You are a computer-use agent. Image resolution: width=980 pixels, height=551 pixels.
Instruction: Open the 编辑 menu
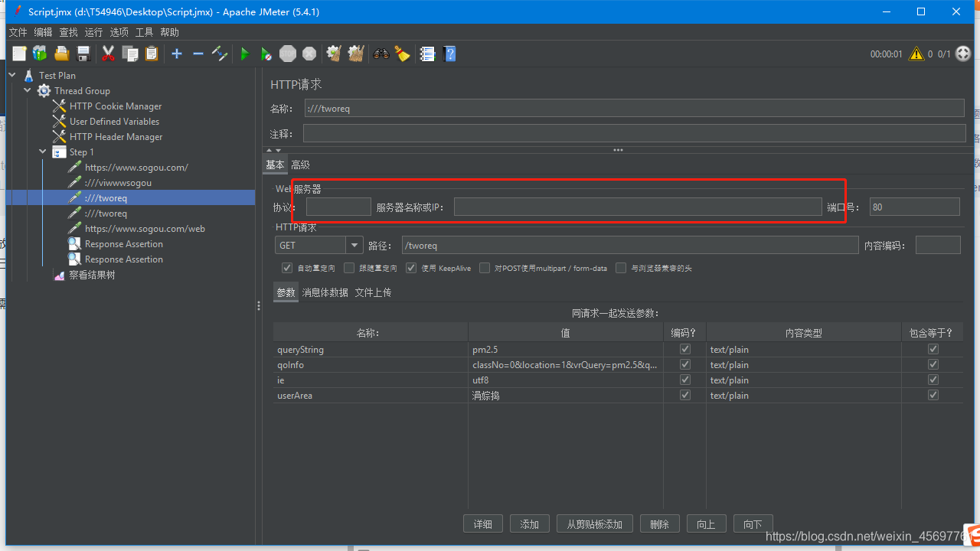coord(43,32)
